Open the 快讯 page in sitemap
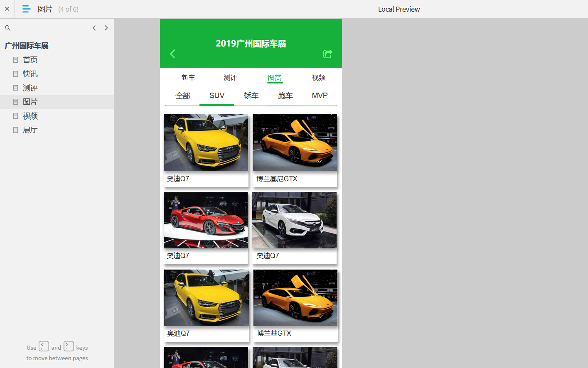Viewport: 588px width, 368px height. [30, 74]
